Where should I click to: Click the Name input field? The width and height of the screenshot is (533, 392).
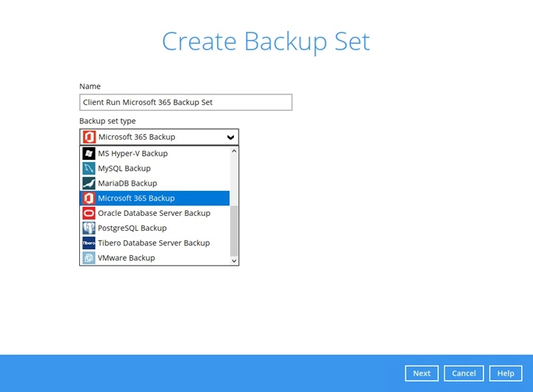tap(186, 102)
